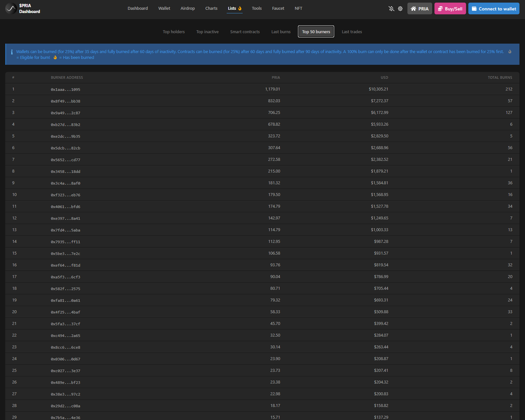Click the USD value $509.88
Image resolution: width=525 pixels, height=420 pixels.
pyautogui.click(x=381, y=311)
